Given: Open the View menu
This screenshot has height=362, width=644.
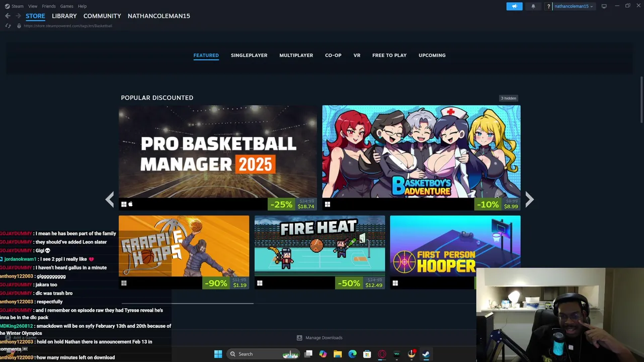Looking at the screenshot, I should [x=33, y=6].
